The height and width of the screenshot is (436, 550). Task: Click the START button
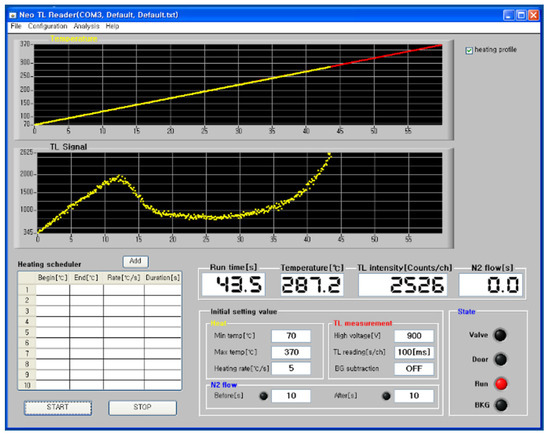click(x=58, y=408)
